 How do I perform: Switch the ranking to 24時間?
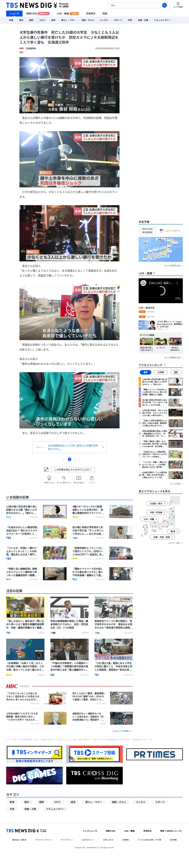(161, 372)
